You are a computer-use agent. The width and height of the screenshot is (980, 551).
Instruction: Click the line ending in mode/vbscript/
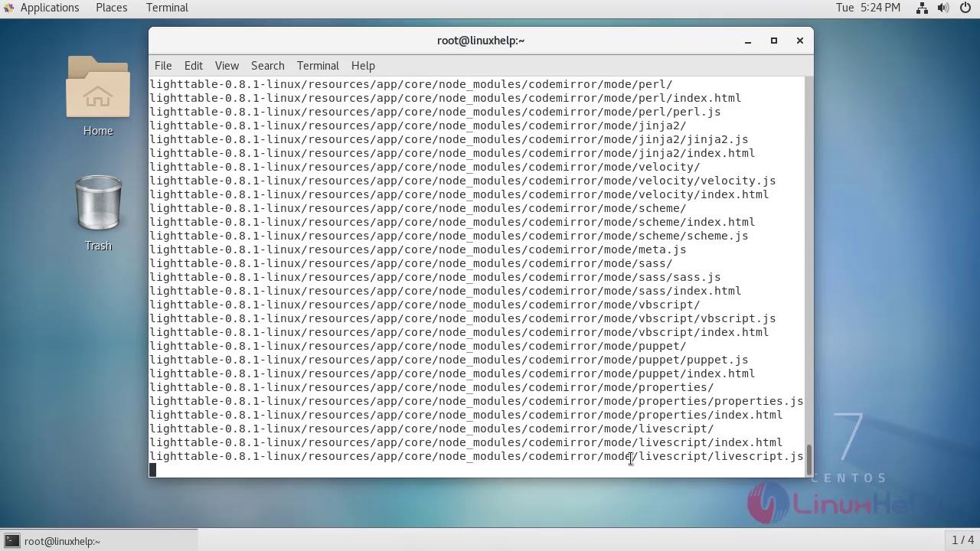click(425, 305)
